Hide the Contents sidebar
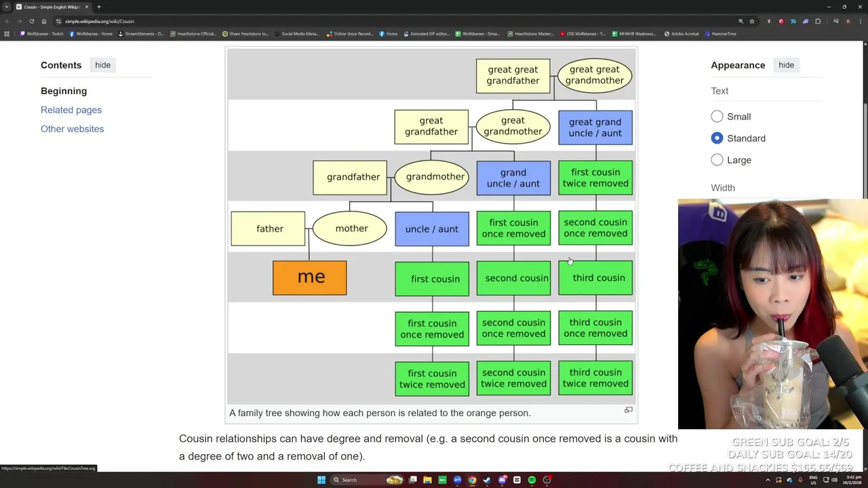The height and width of the screenshot is (488, 868). coord(102,65)
